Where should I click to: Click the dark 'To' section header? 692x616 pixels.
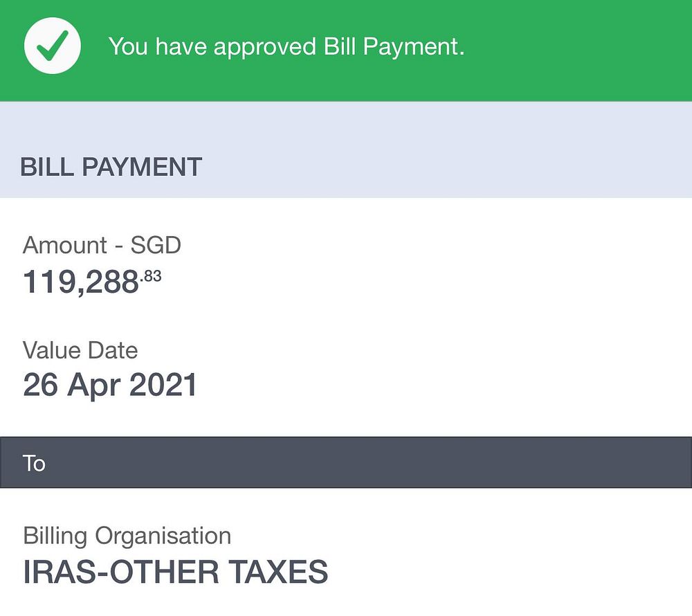346,462
